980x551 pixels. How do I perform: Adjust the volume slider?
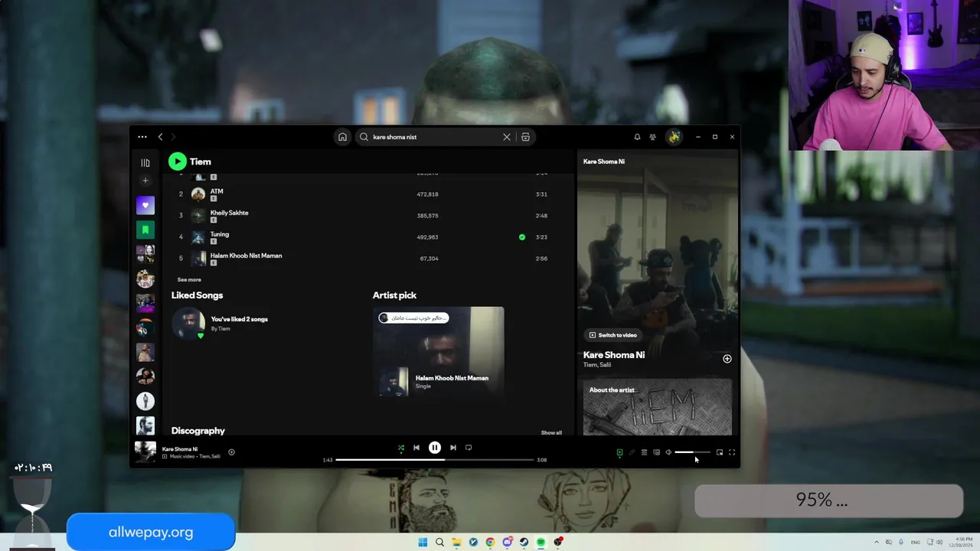click(692, 452)
